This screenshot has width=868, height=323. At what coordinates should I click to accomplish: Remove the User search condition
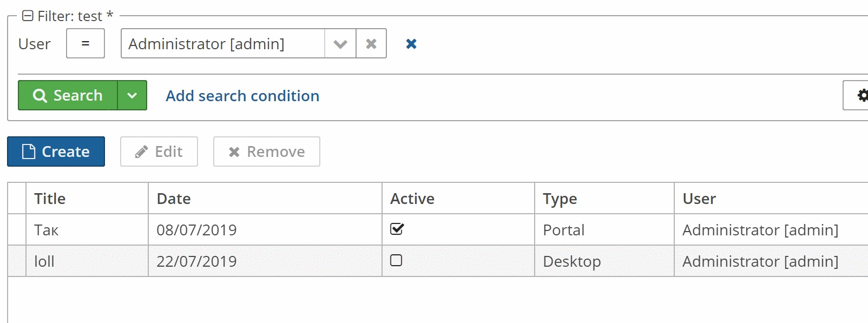(x=411, y=44)
